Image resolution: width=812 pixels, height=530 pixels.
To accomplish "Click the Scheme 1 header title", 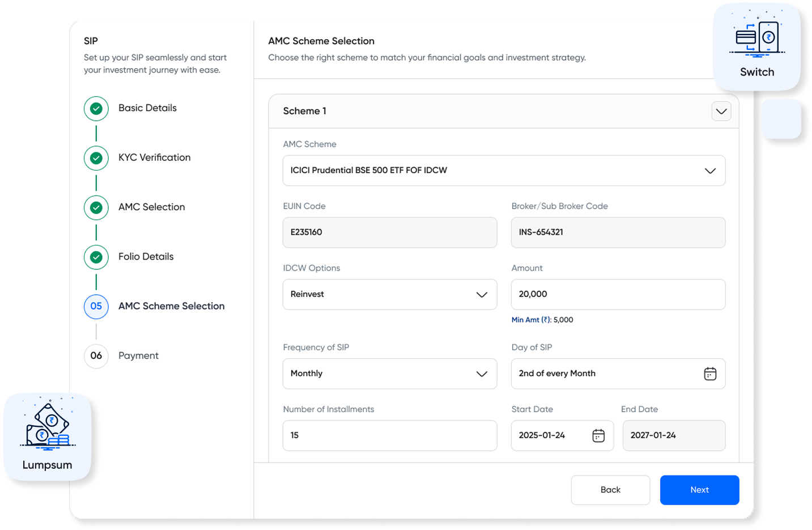I will click(x=305, y=111).
